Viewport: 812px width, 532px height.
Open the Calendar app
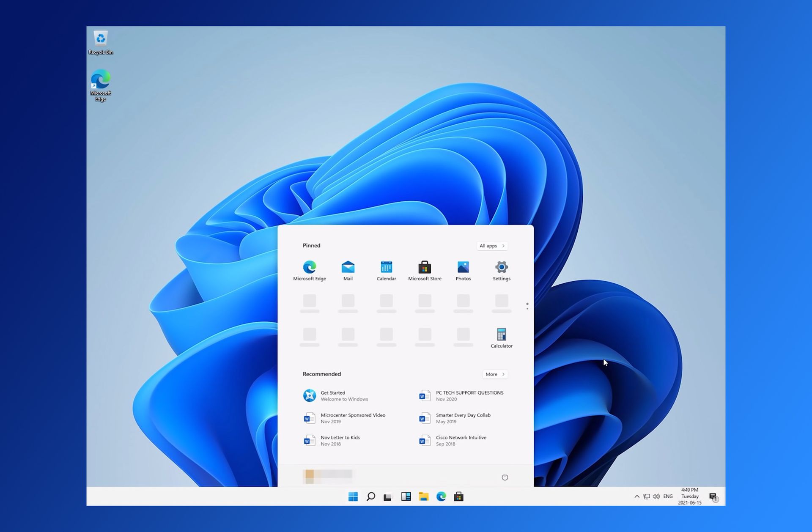click(x=386, y=268)
